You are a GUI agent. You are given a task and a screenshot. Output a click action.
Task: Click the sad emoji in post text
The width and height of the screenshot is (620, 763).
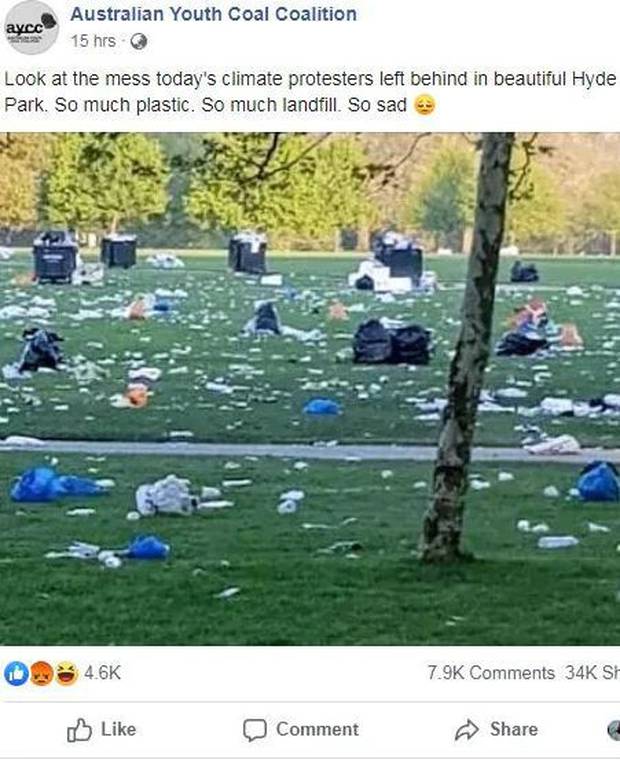click(x=424, y=106)
